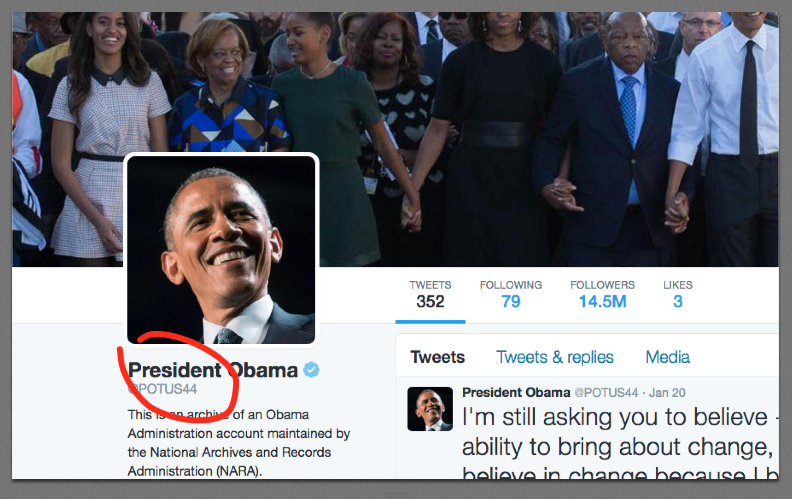
Task: Select the Tweets timeline tab
Action: coord(437,357)
